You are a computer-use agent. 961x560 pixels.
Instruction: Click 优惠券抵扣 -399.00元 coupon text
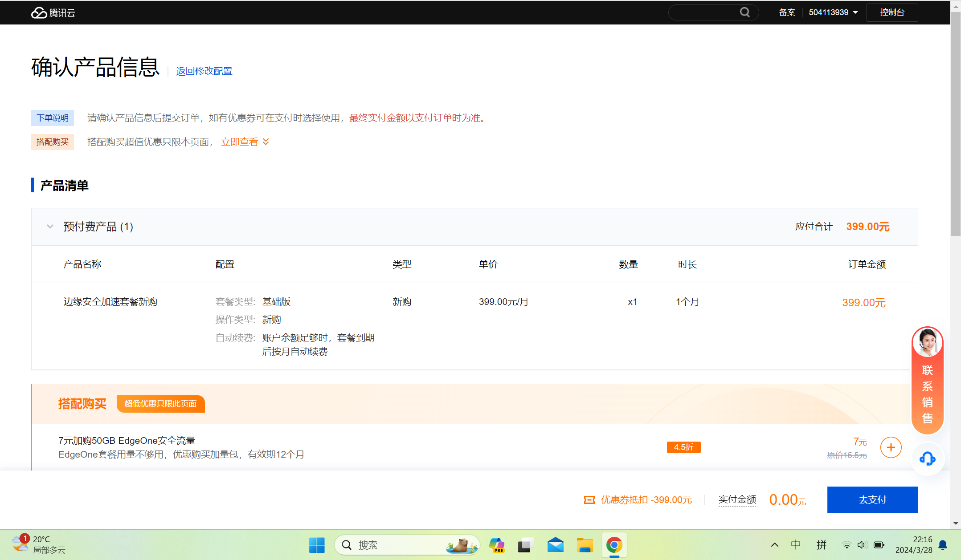[x=646, y=500]
